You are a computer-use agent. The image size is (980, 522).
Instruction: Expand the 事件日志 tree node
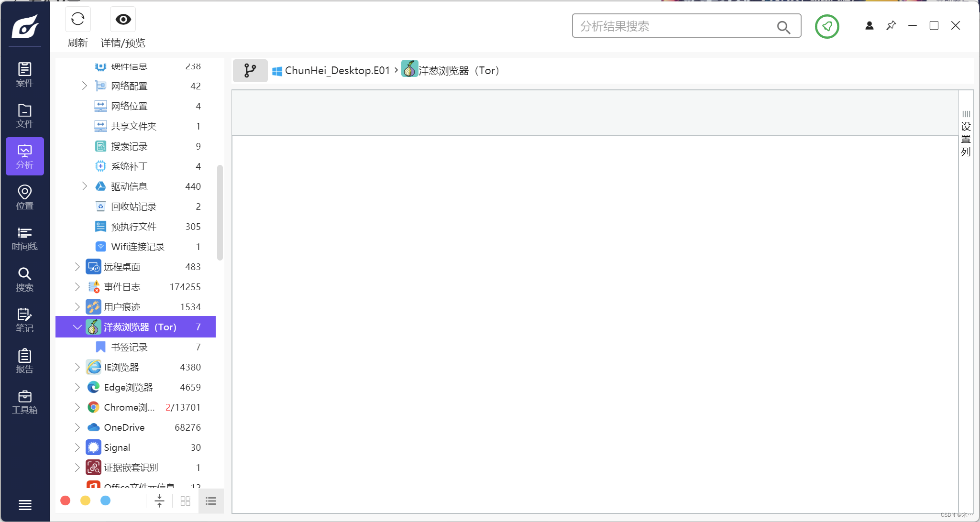[x=77, y=287]
